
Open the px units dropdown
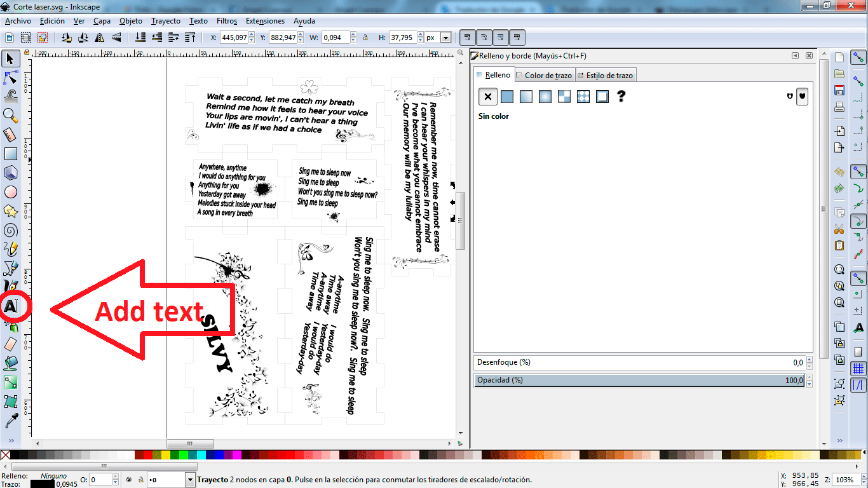pyautogui.click(x=445, y=37)
